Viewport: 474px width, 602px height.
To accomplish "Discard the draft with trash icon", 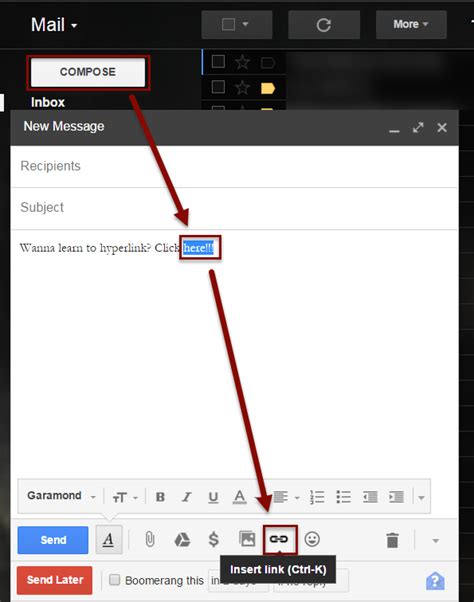I will (x=392, y=540).
